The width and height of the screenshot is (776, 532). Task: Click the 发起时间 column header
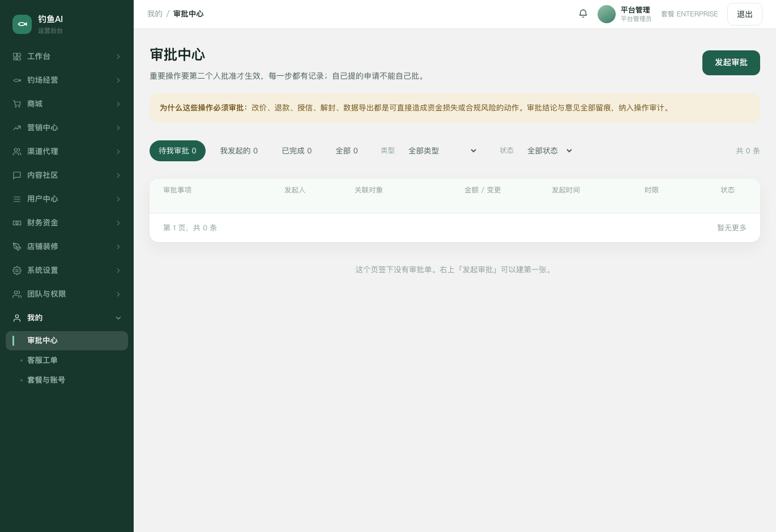(566, 190)
